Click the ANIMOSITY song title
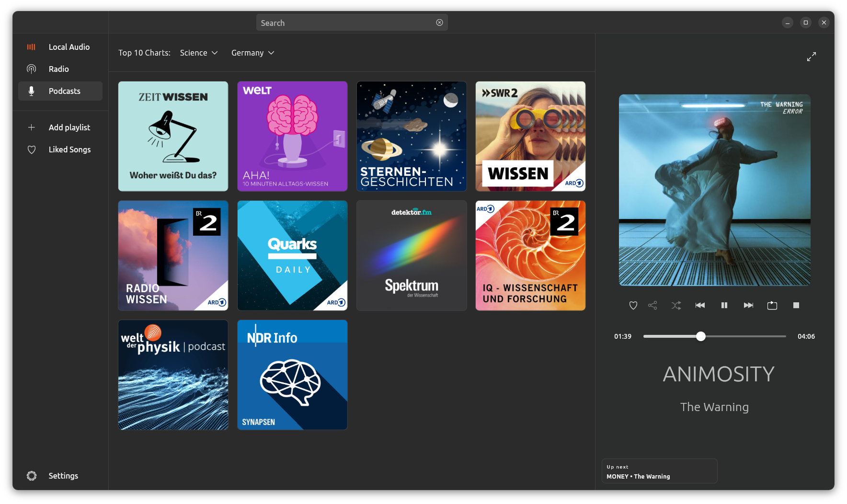 click(719, 374)
